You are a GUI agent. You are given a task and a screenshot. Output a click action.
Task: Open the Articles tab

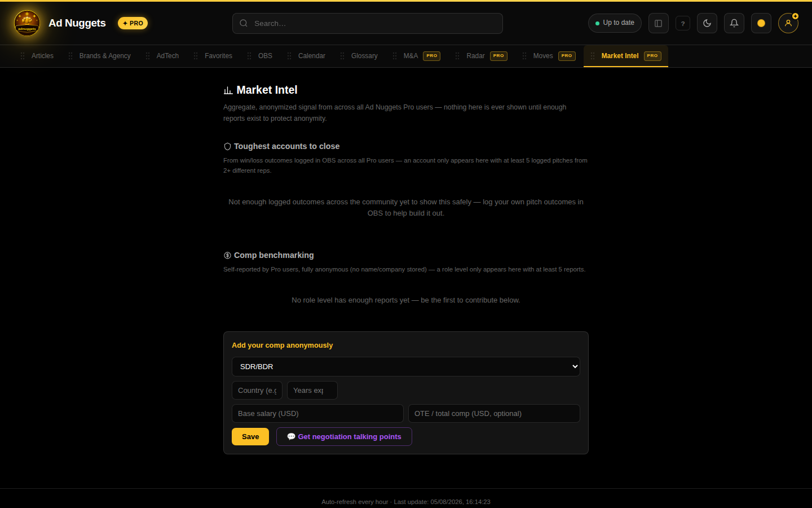click(x=42, y=56)
